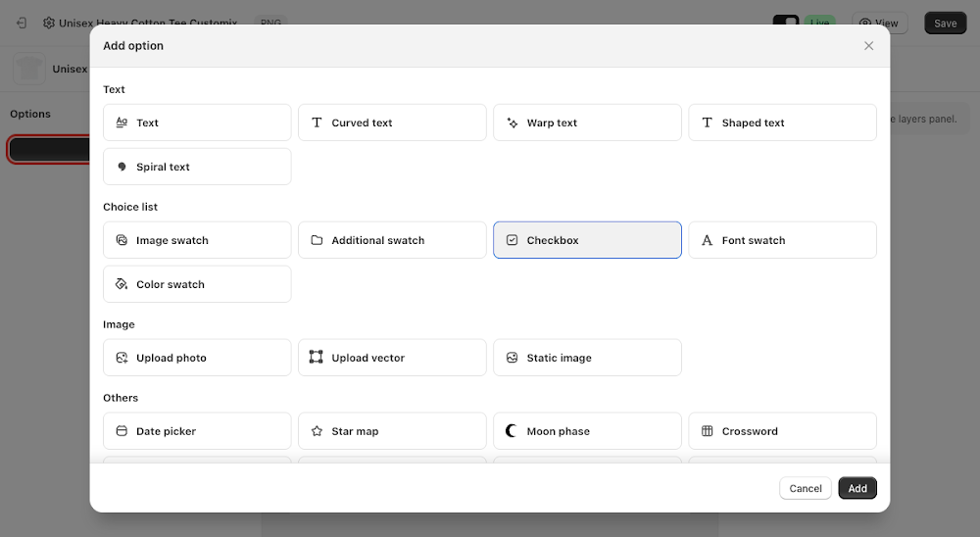This screenshot has height=537, width=980.
Task: Click the Curved text T icon
Action: (317, 122)
